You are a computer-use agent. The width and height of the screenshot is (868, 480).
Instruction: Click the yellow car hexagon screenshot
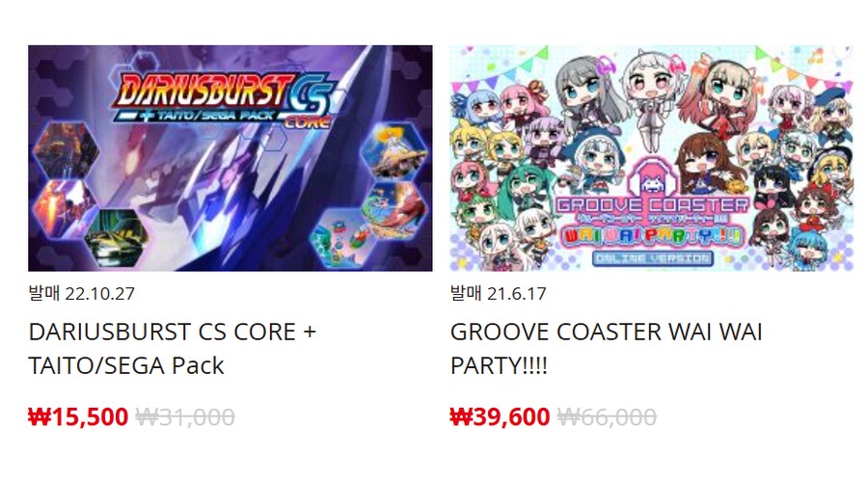coord(116,237)
